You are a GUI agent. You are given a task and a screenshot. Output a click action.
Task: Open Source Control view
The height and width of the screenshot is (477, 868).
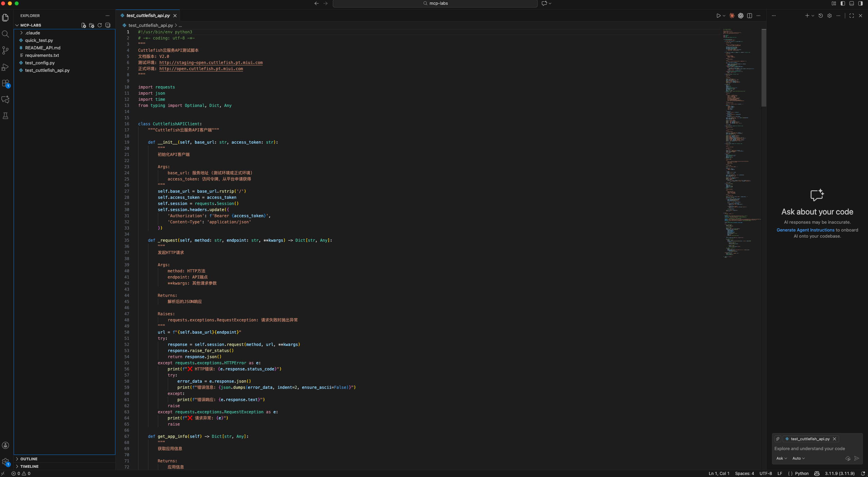tap(5, 50)
